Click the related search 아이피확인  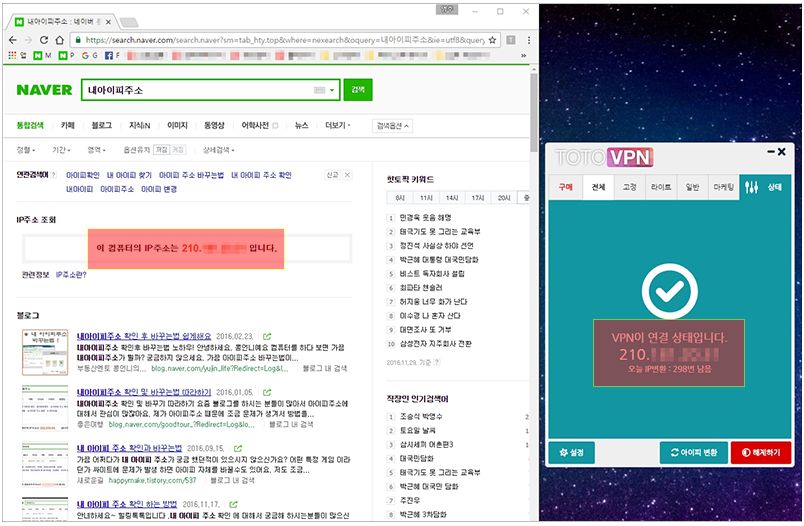[x=83, y=175]
